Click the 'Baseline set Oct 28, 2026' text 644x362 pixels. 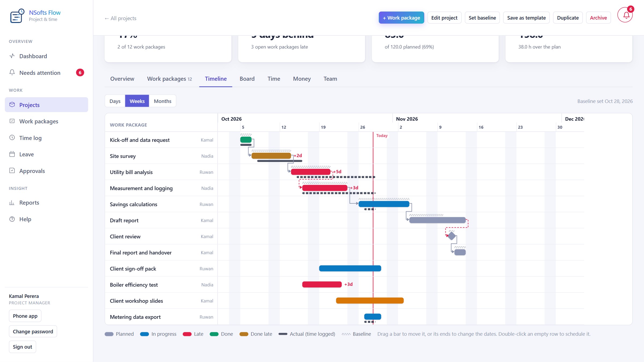coord(605,101)
